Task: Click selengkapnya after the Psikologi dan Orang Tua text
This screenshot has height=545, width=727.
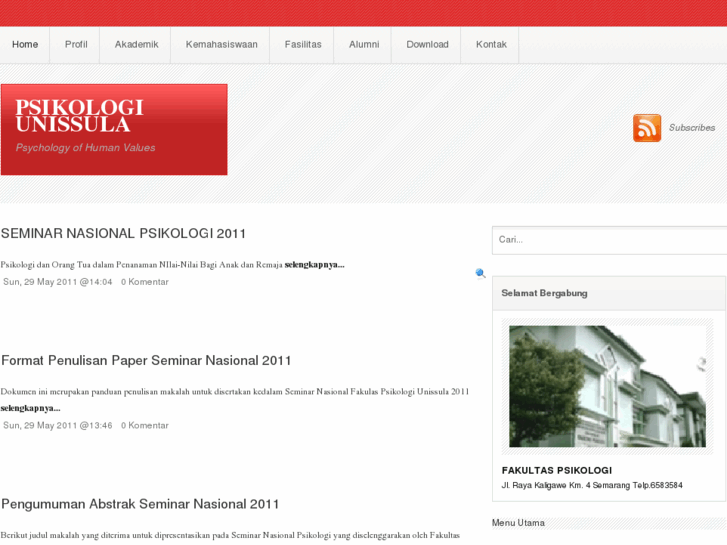Action: pos(314,265)
